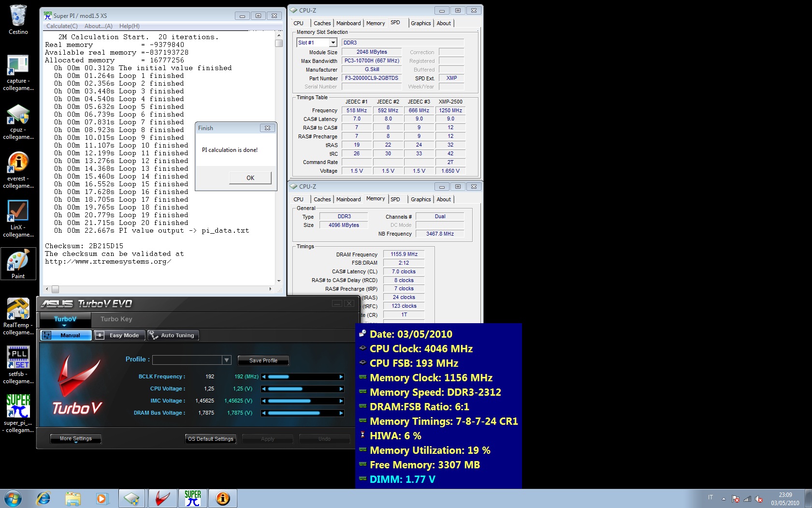812x508 pixels.
Task: Click the tray network signal icon
Action: 747,499
